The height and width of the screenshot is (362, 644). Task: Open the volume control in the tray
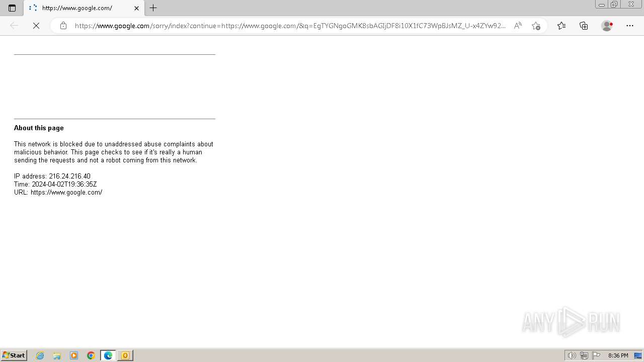pos(572,355)
